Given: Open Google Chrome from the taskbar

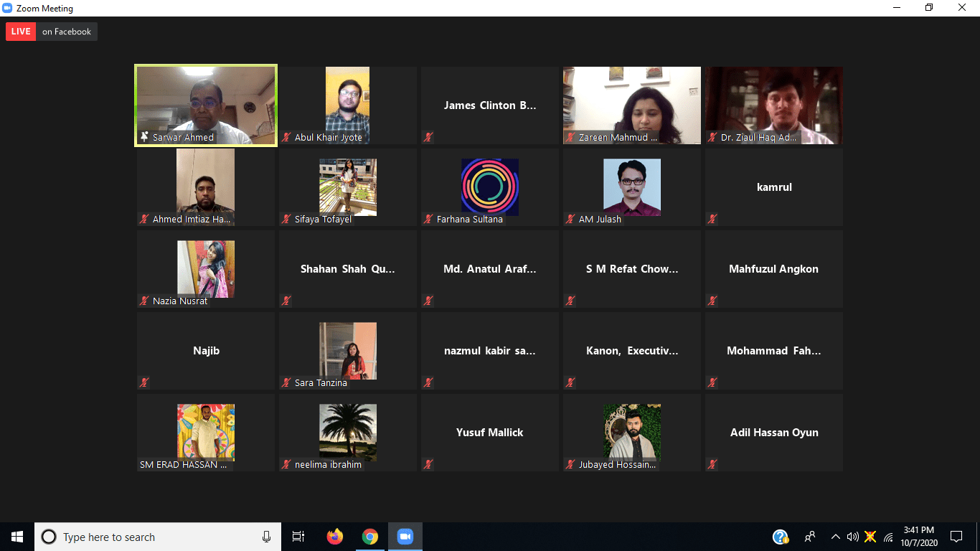Looking at the screenshot, I should click(x=370, y=537).
